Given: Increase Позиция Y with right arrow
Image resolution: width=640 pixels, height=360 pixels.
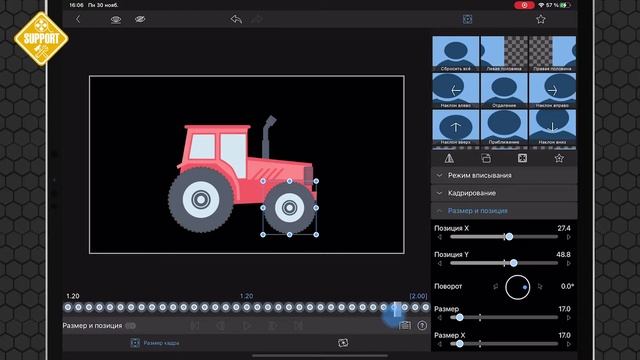Looking at the screenshot, I should (569, 264).
